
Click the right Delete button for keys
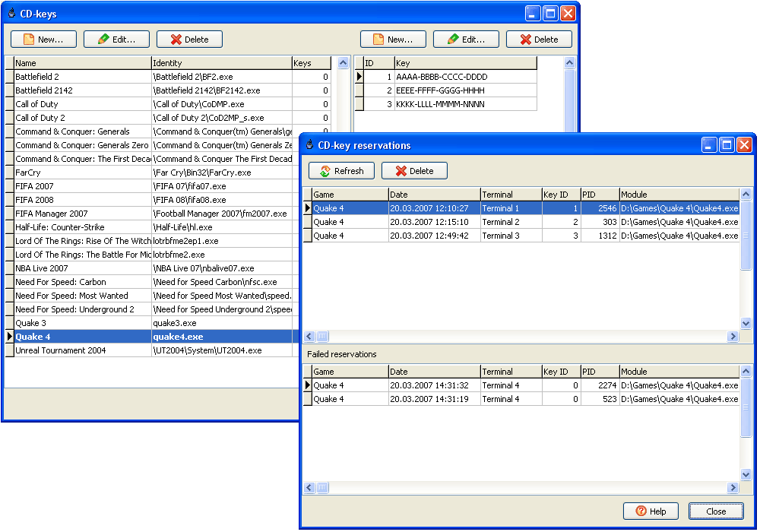click(539, 40)
